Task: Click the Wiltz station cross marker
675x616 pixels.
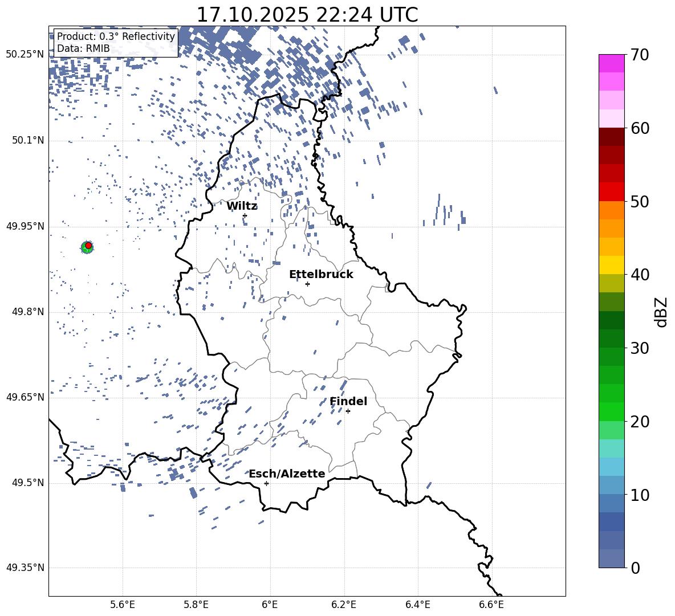Action: 245,215
